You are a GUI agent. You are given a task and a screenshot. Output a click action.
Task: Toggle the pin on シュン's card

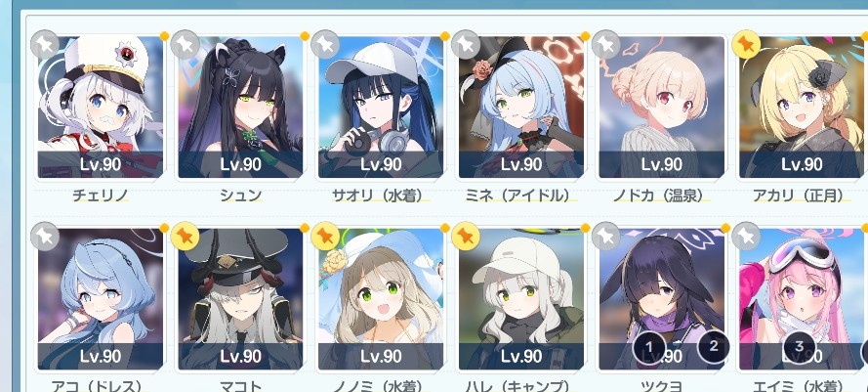click(x=186, y=44)
